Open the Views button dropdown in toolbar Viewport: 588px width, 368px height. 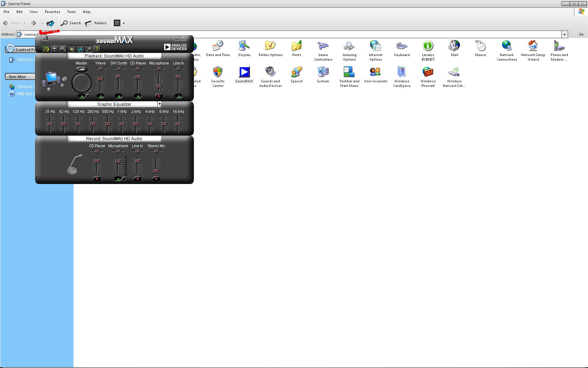[124, 23]
